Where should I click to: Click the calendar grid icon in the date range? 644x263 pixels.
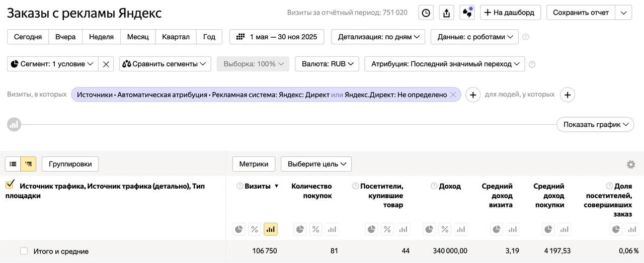click(240, 37)
